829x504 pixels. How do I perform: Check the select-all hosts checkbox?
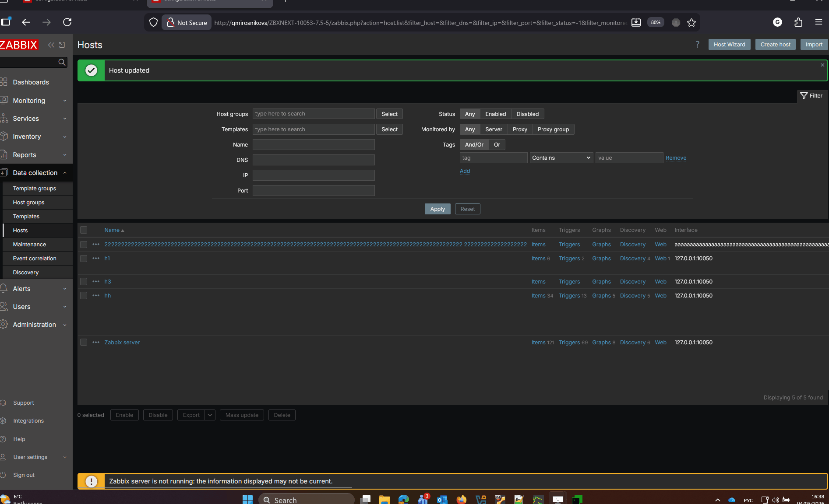[84, 230]
